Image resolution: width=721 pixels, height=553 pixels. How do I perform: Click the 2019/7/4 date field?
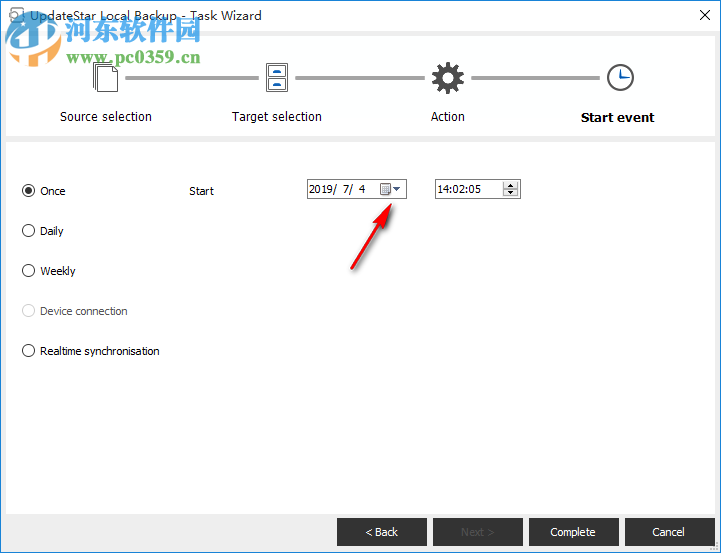(x=356, y=189)
